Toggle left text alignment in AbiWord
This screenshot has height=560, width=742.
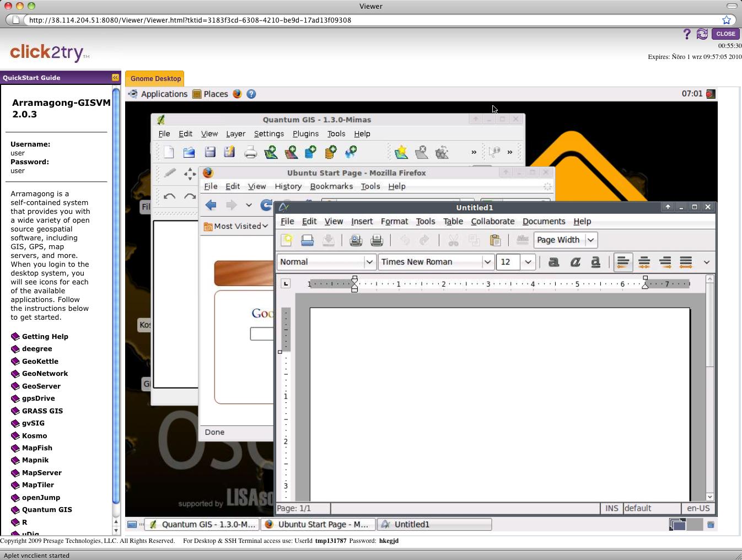click(623, 262)
